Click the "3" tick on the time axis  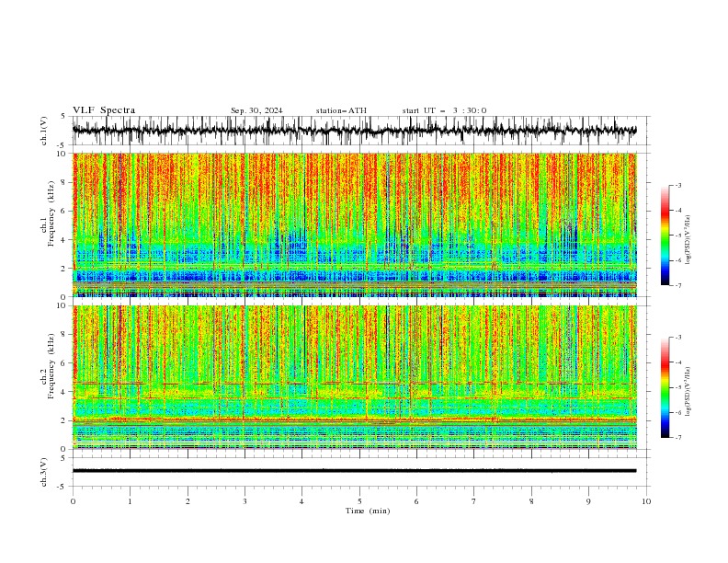[245, 501]
